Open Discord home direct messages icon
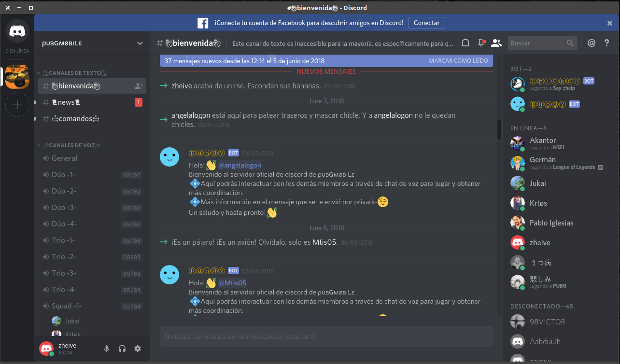Viewport: 620px width, 364px height. [x=17, y=31]
